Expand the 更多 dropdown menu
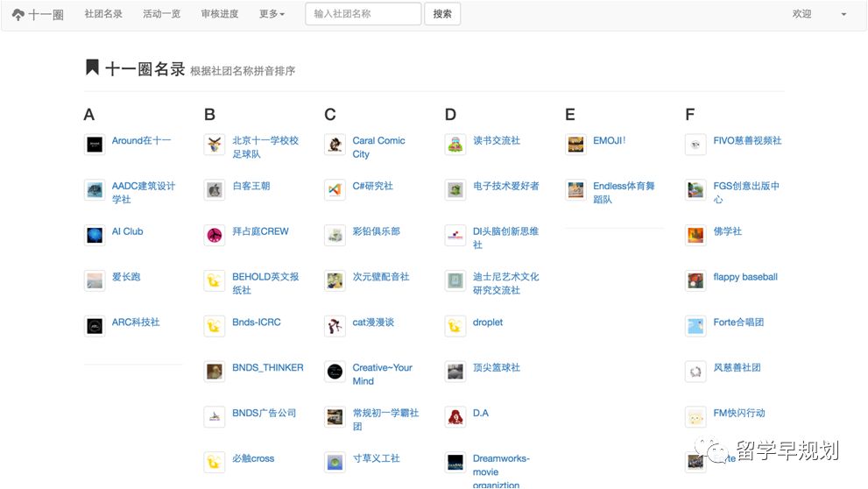The height and width of the screenshot is (489, 868). [272, 14]
